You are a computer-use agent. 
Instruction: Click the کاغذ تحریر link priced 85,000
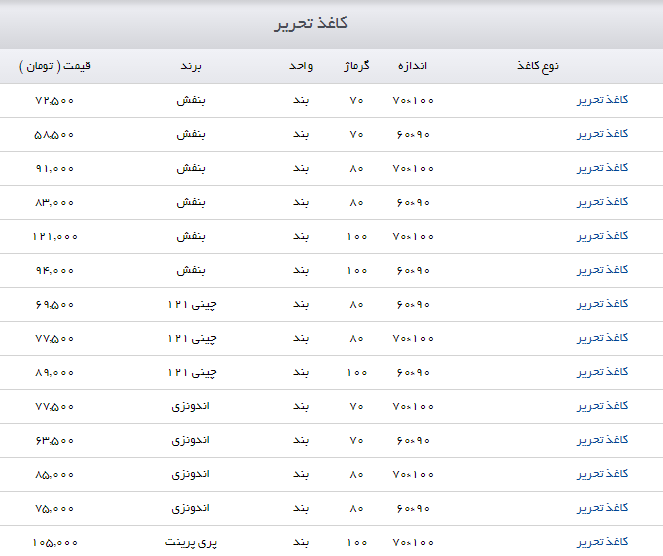(603, 474)
